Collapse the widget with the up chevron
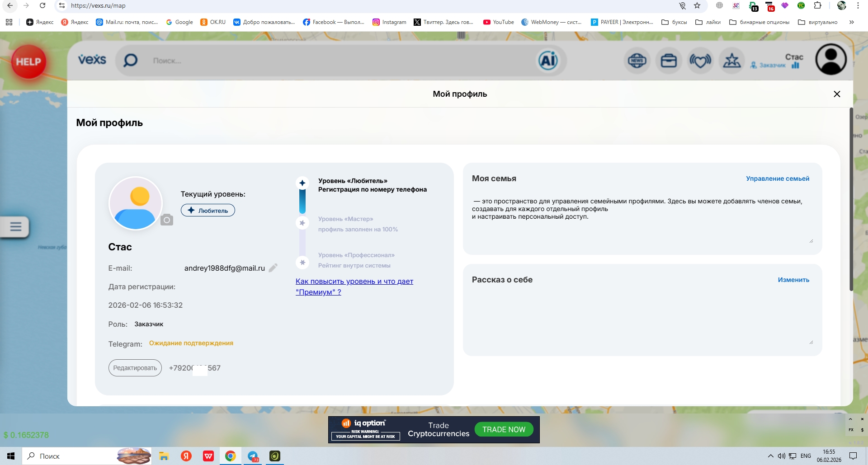Image resolution: width=868 pixels, height=465 pixels. click(850, 419)
